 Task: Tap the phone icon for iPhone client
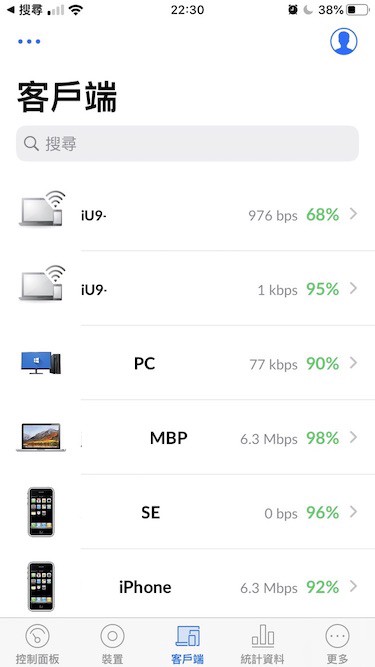[x=41, y=586]
